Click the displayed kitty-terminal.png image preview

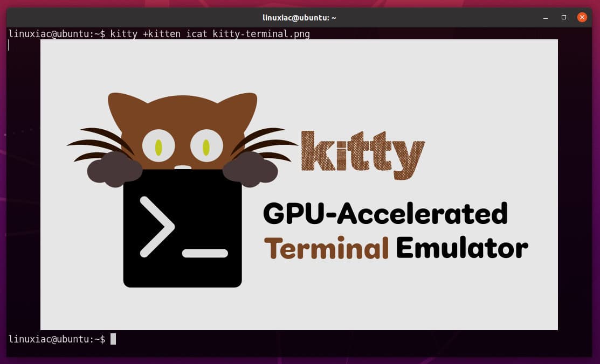pyautogui.click(x=299, y=184)
